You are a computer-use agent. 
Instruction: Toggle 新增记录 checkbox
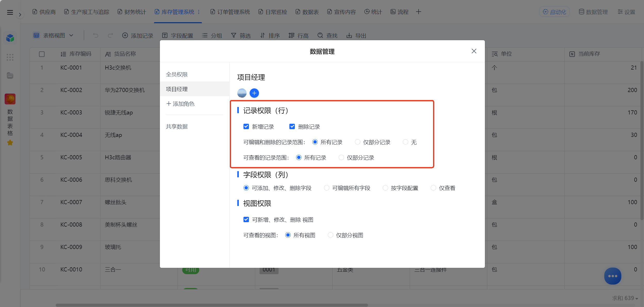click(x=246, y=127)
